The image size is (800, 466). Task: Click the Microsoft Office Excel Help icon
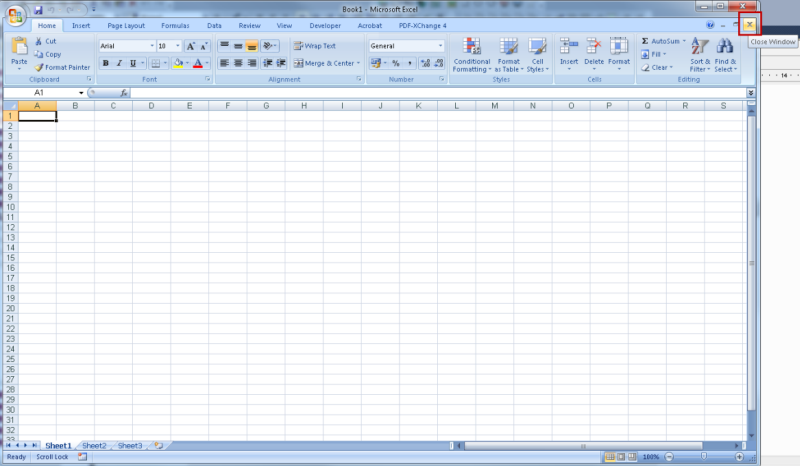click(x=710, y=25)
